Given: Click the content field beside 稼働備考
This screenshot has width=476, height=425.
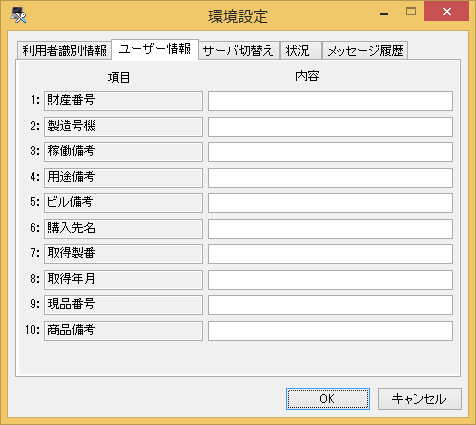Looking at the screenshot, I should 330,152.
